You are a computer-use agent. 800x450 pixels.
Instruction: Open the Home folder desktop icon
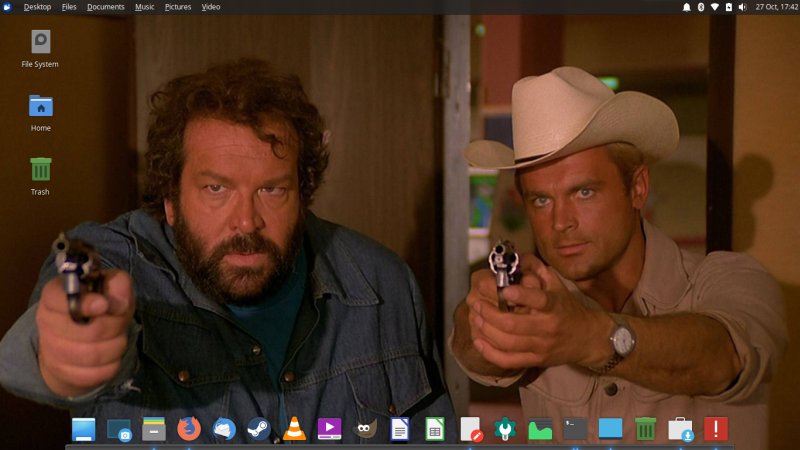(40, 106)
